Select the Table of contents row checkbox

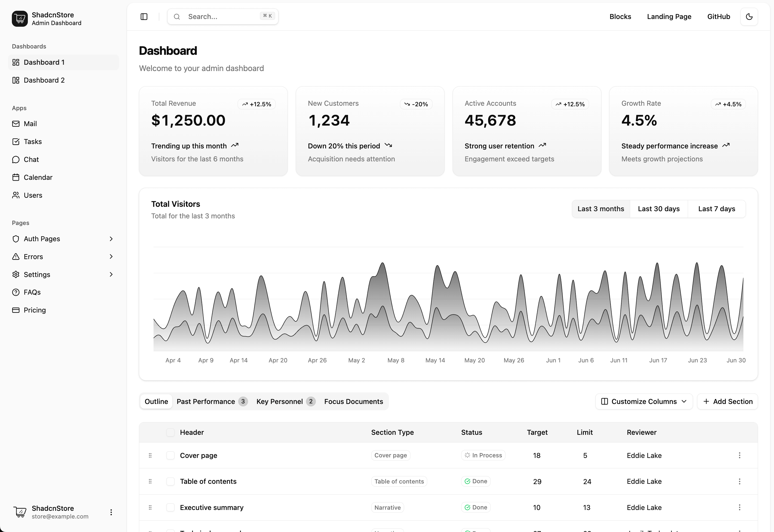point(170,481)
